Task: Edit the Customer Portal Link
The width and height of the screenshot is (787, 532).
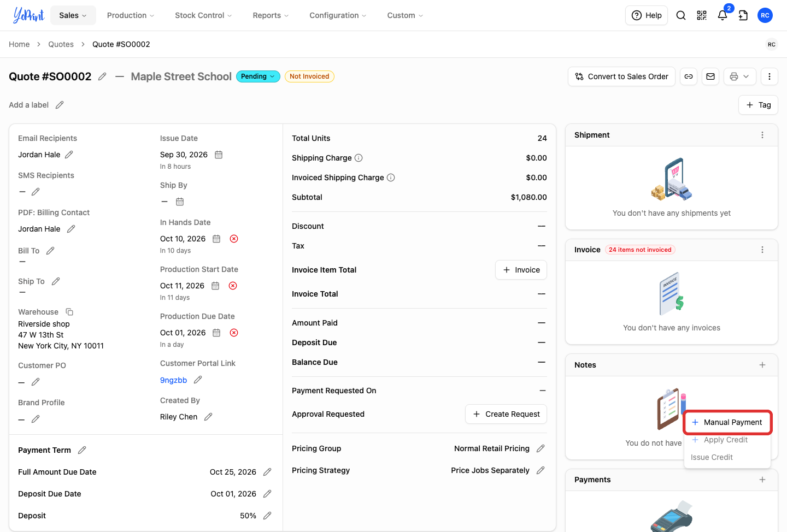Action: [x=198, y=380]
